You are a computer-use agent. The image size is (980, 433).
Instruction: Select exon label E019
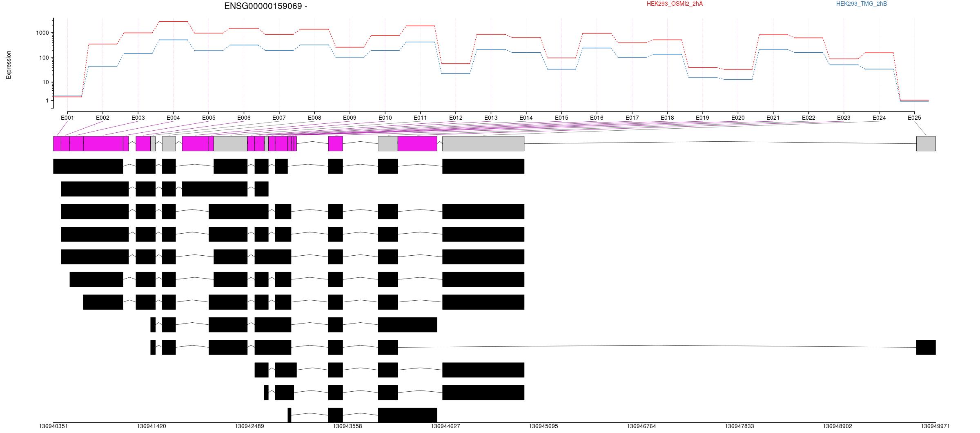coord(702,118)
